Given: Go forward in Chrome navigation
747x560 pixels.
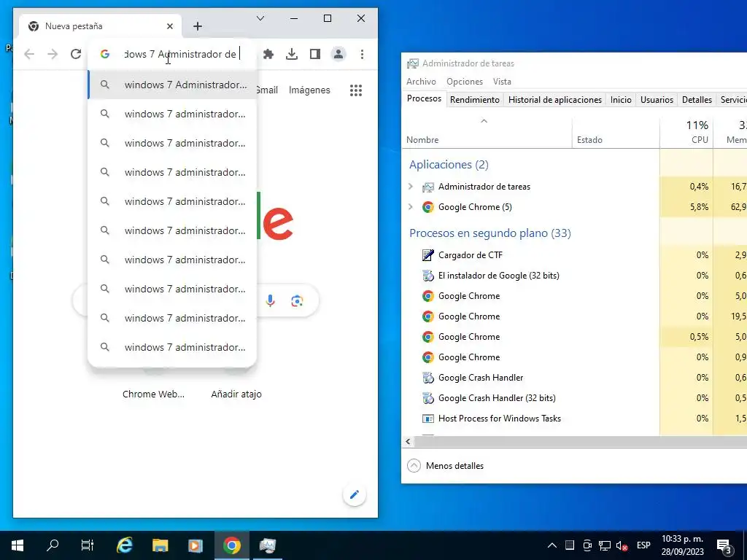Looking at the screenshot, I should click(53, 54).
